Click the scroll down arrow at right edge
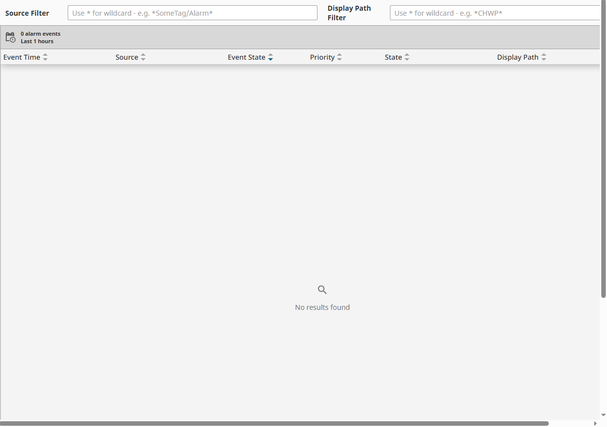 603,415
